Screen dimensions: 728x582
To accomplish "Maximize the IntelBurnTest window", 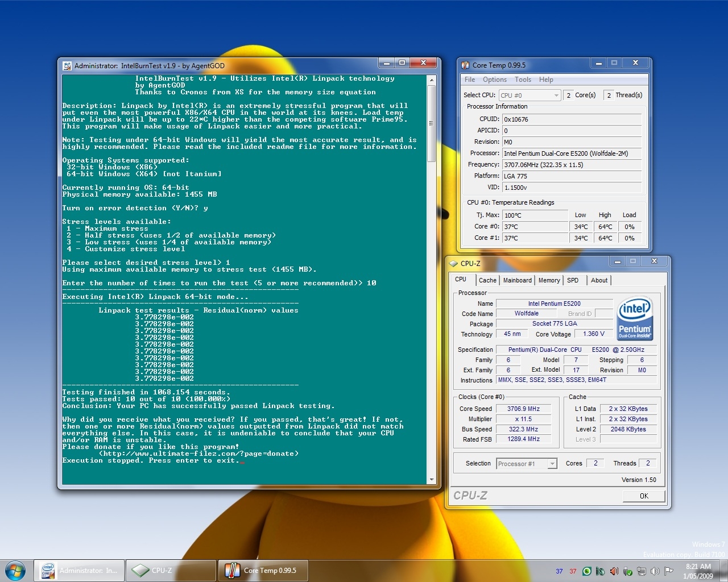I will (402, 63).
